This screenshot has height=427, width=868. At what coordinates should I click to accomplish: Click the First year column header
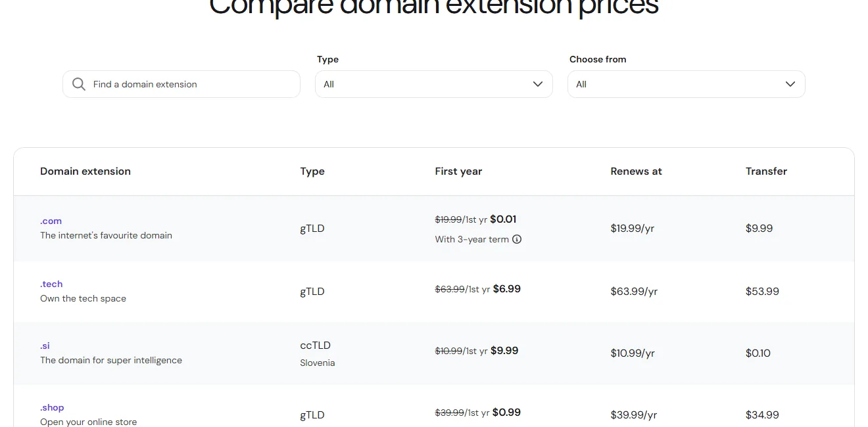click(458, 171)
